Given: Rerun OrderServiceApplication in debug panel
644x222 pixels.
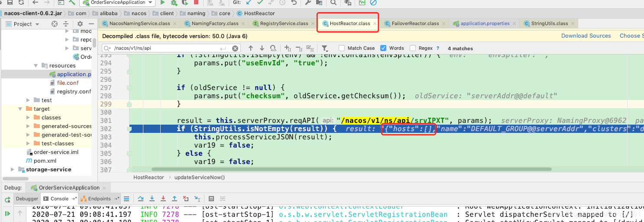Looking at the screenshot, I should pyautogui.click(x=7, y=199).
